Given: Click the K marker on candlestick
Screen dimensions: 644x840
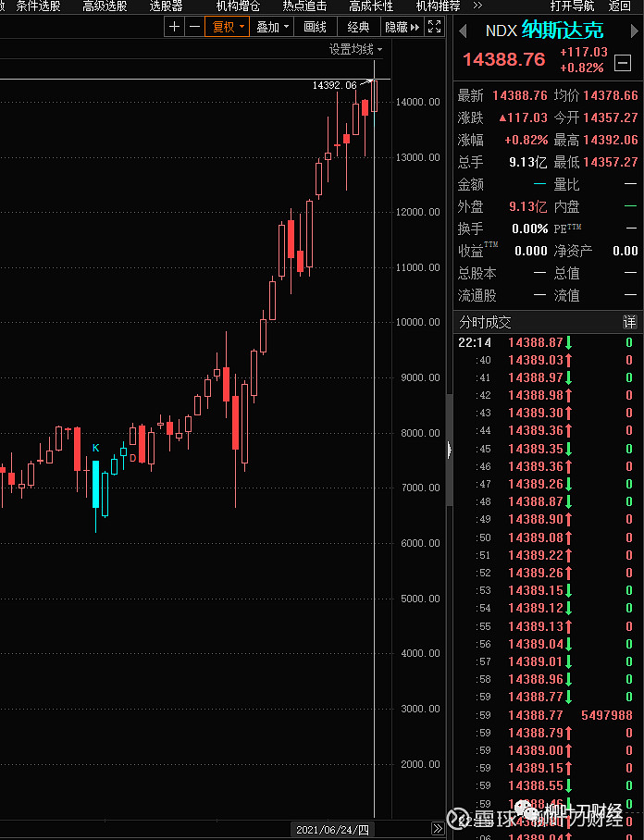Looking at the screenshot, I should click(x=96, y=448).
